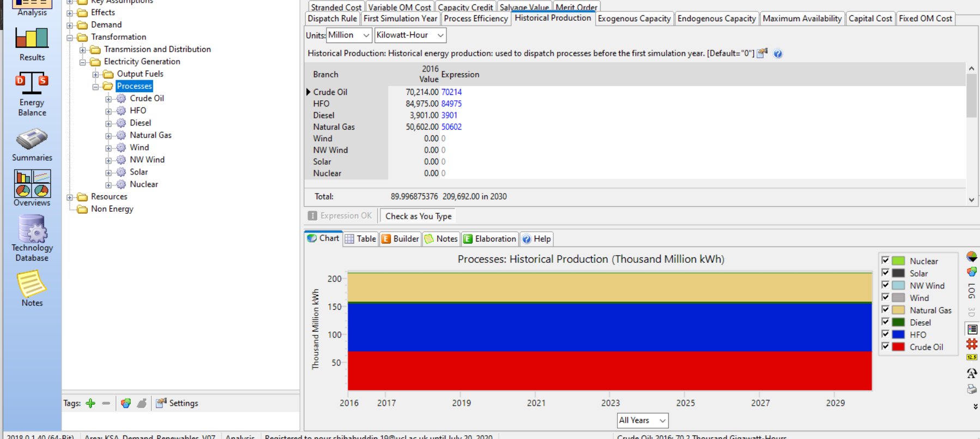Switch to the Capital Cost tab
Viewport: 980px width, 439px height.
click(870, 19)
